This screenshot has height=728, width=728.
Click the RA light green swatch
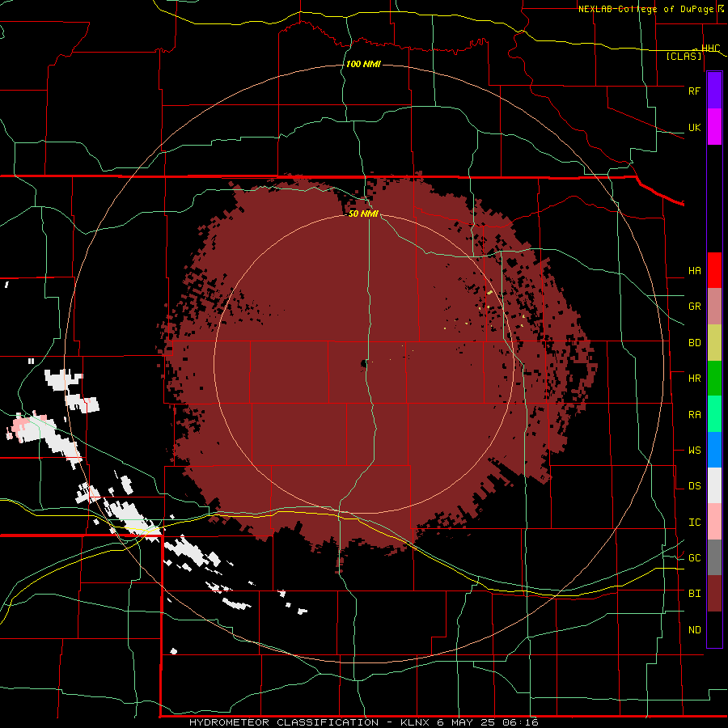click(x=714, y=414)
